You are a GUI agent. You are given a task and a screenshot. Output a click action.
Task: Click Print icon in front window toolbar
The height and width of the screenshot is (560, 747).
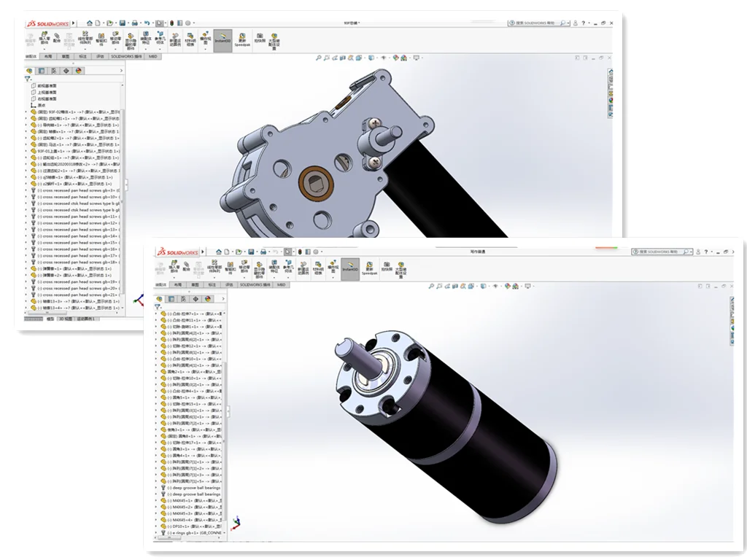[x=263, y=252]
